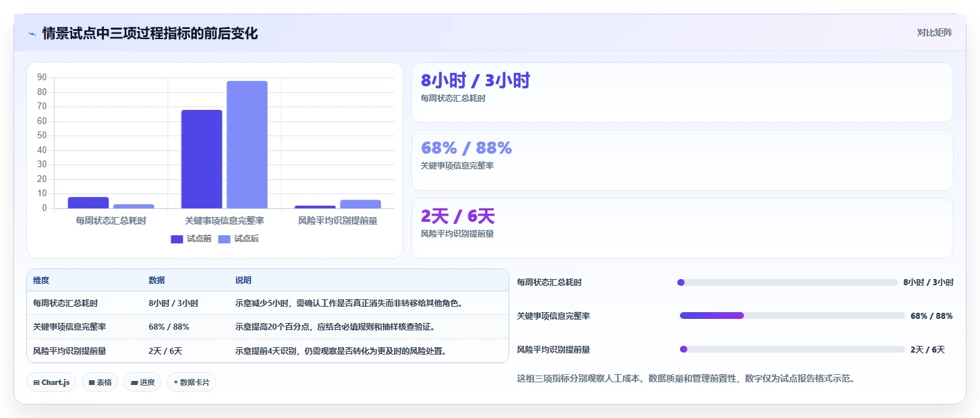Click table cell 2天 / 6天
The image size is (980, 418).
click(x=165, y=351)
